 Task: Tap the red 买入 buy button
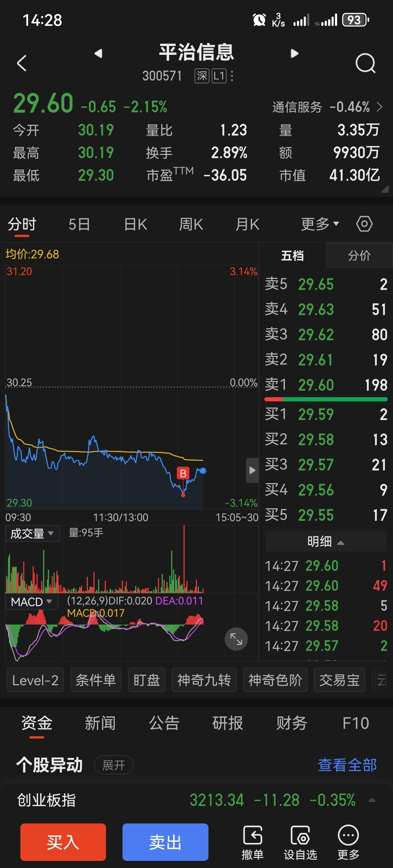point(63,842)
